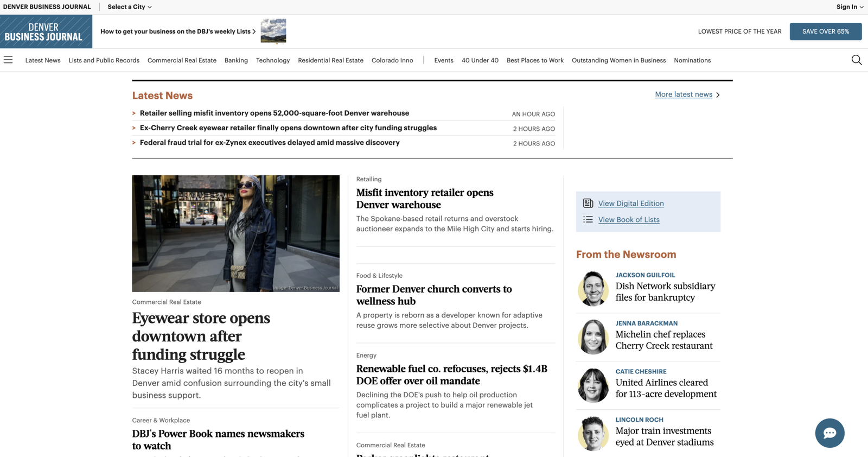Read Major train investments story
This screenshot has width=868, height=457.
click(665, 436)
